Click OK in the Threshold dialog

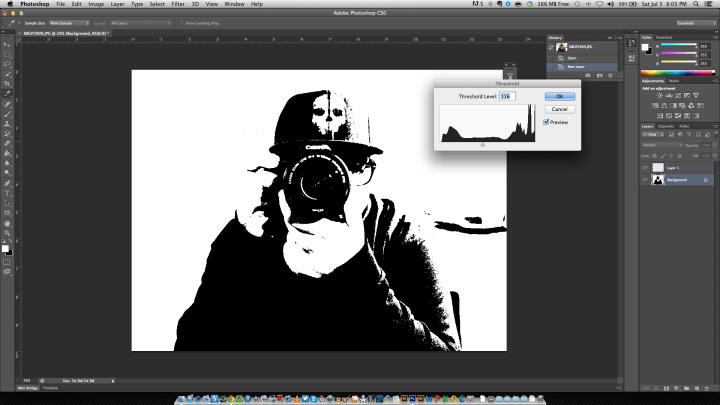click(x=560, y=96)
